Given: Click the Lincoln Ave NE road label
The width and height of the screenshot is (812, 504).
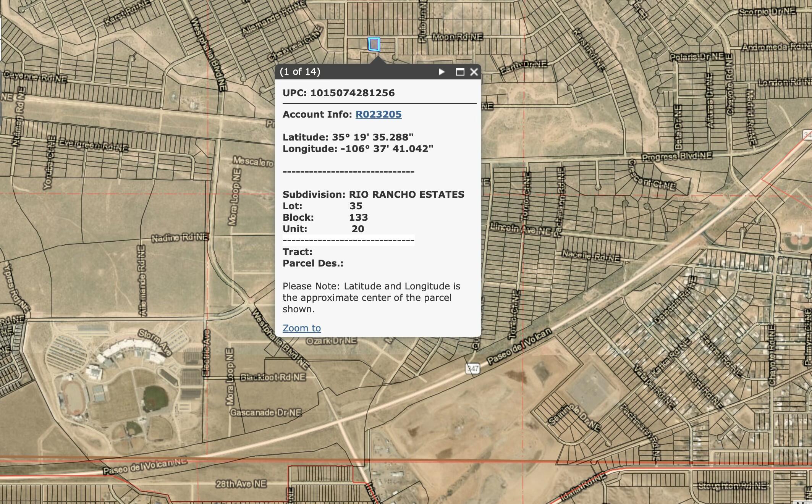Looking at the screenshot, I should 521,229.
